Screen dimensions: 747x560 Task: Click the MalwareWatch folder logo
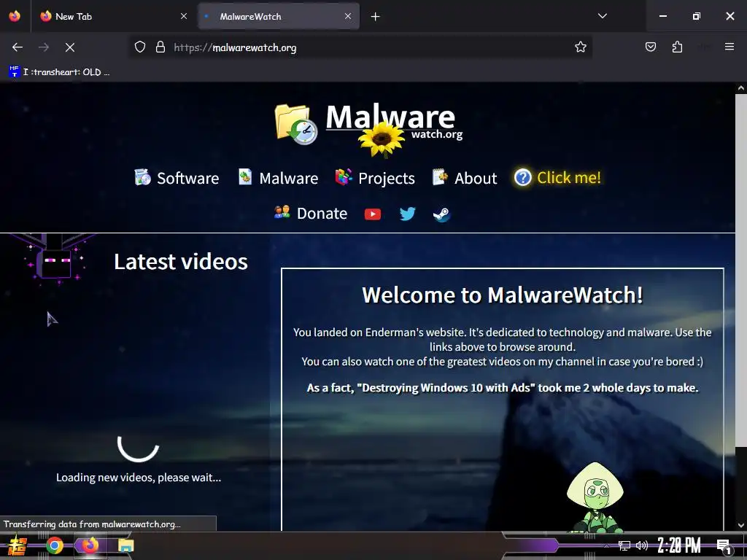pos(296,124)
